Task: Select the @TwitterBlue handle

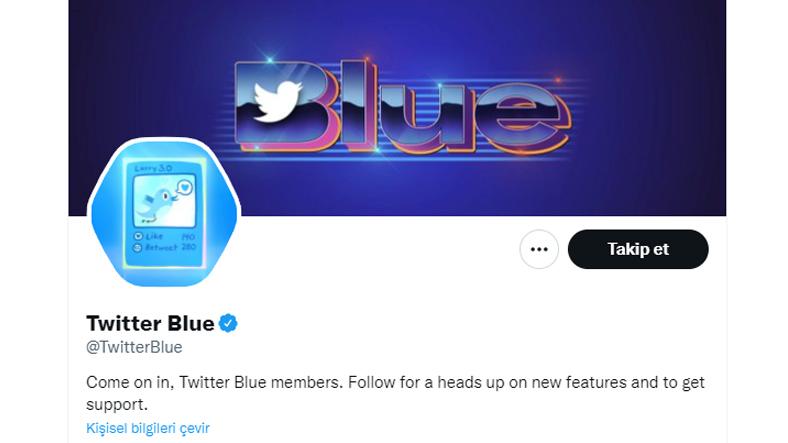Action: click(134, 347)
